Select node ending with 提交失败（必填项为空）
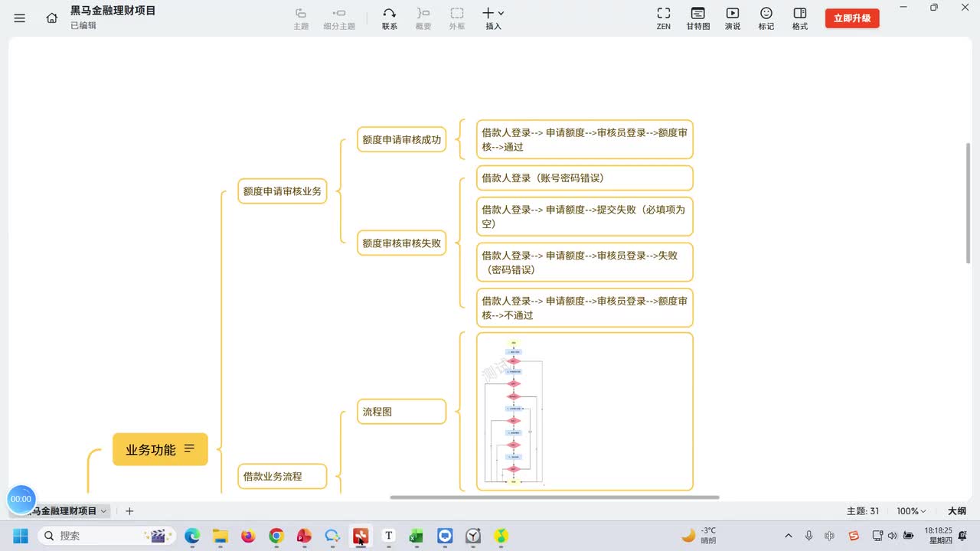The image size is (980, 551). coord(584,217)
